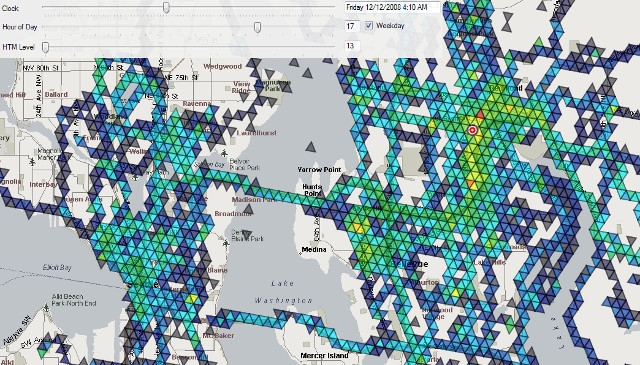Select the yellow triangle northwest of Bellevue

[x=359, y=227]
